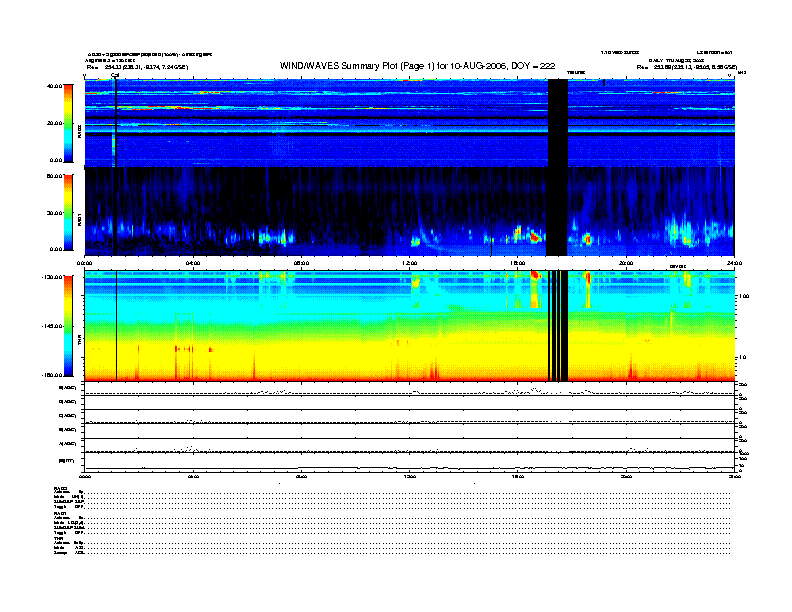The width and height of the screenshot is (792, 612).
Task: Click the 10 tick on TNR right axis
Action: (743, 357)
